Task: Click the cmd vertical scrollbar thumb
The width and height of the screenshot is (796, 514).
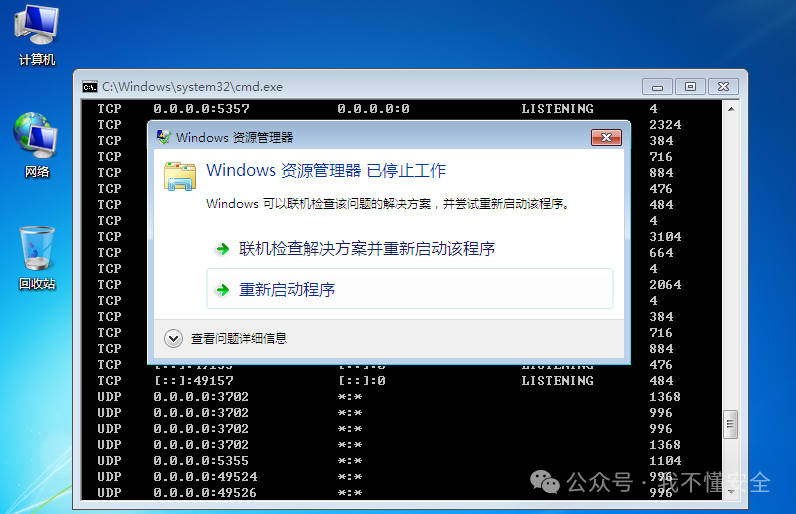Action: (731, 424)
